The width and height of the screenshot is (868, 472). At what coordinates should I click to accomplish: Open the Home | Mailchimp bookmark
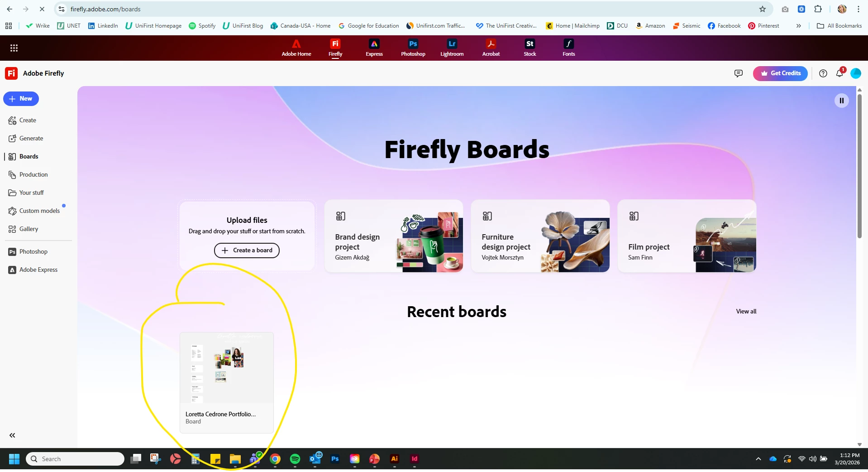click(572, 26)
